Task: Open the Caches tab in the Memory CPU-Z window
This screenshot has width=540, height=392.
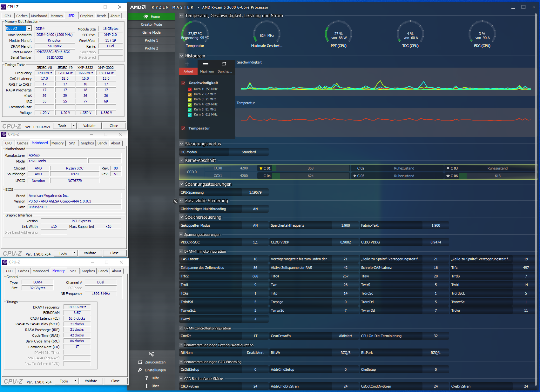Action: pyautogui.click(x=24, y=271)
